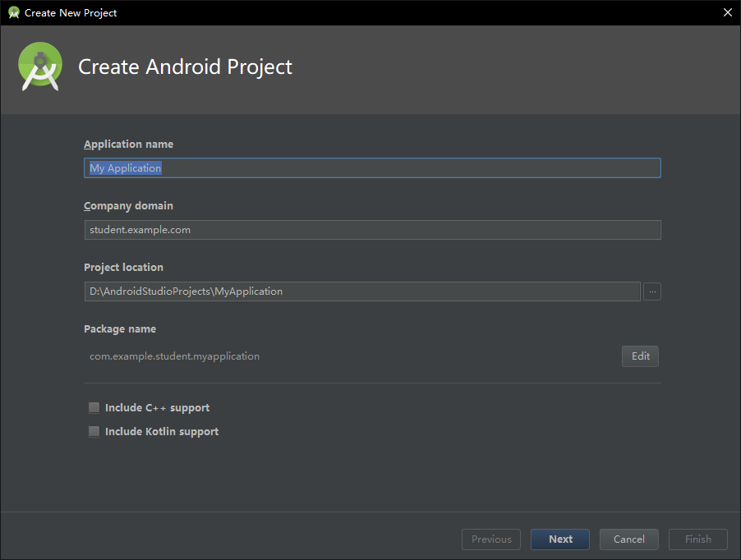Click the Project location path field
The image size is (741, 560).
point(362,291)
